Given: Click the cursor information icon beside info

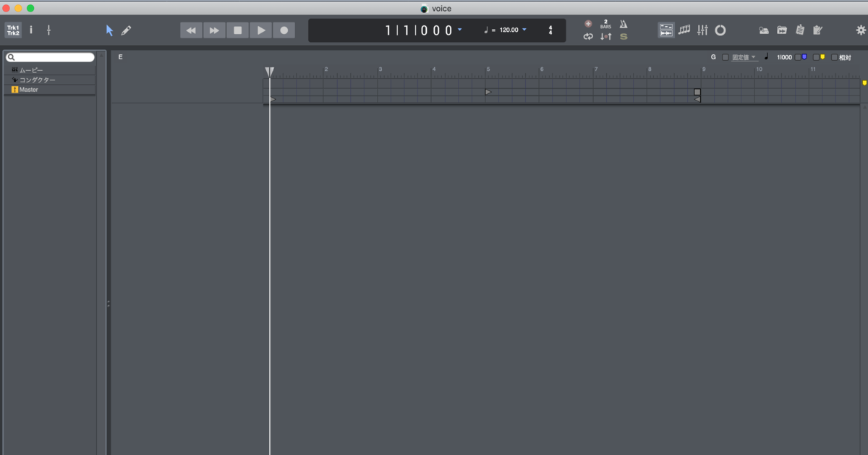Looking at the screenshot, I should [49, 30].
